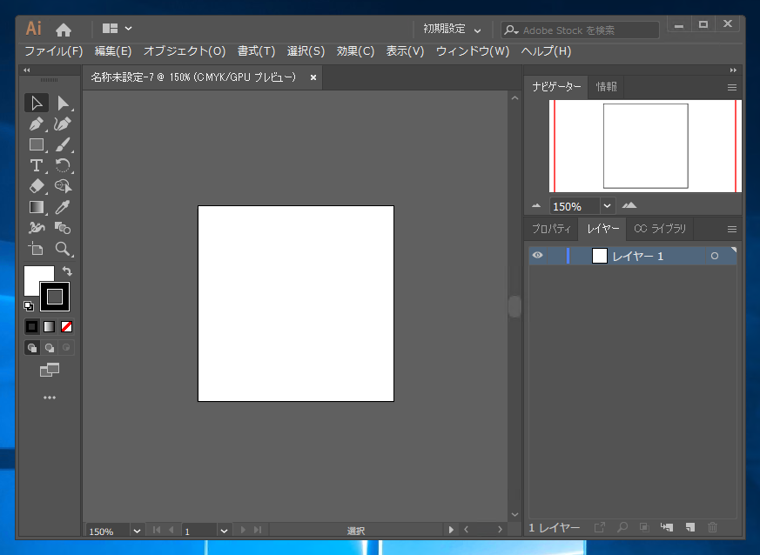Click the white Fill color swatch
Viewport: 760px width, 555px height.
tap(32, 276)
